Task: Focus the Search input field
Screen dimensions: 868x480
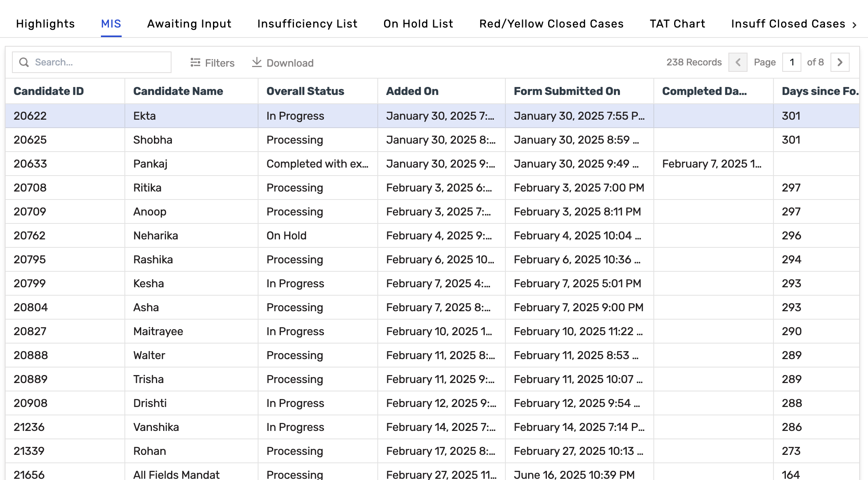Action: click(x=100, y=62)
